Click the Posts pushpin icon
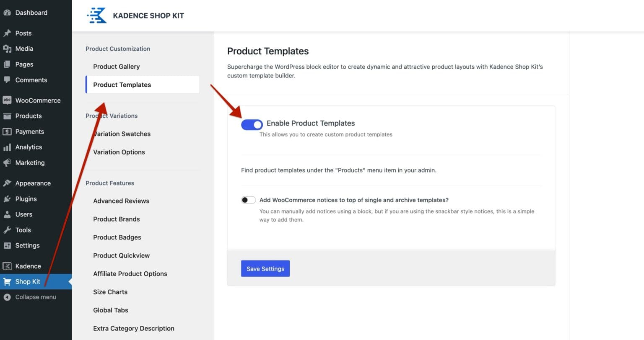Image resolution: width=644 pixels, height=340 pixels. pos(7,33)
